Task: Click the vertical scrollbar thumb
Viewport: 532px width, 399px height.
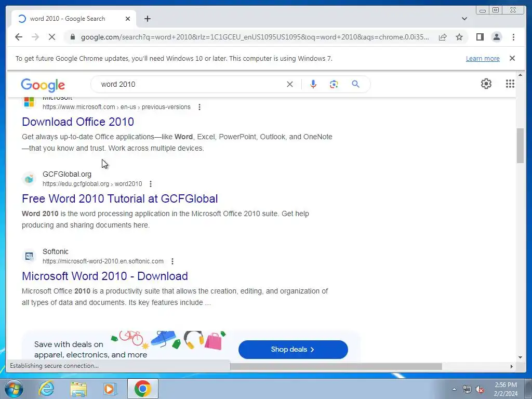Action: 521,145
